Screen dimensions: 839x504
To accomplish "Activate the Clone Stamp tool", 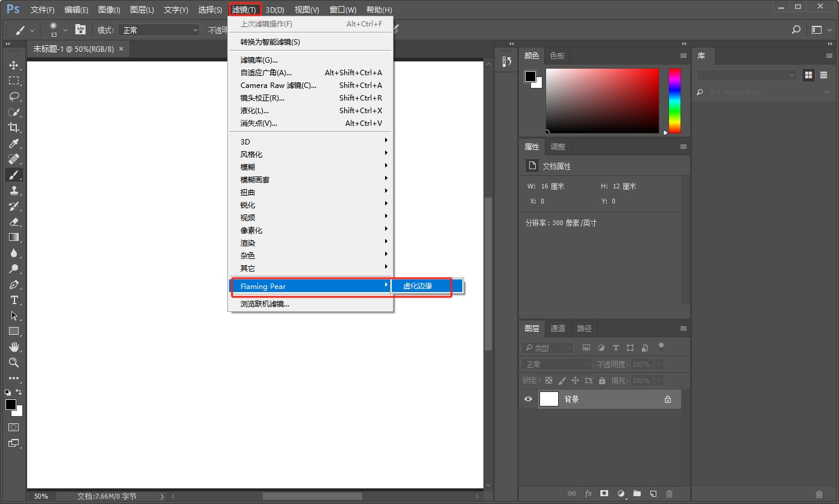I will [14, 190].
